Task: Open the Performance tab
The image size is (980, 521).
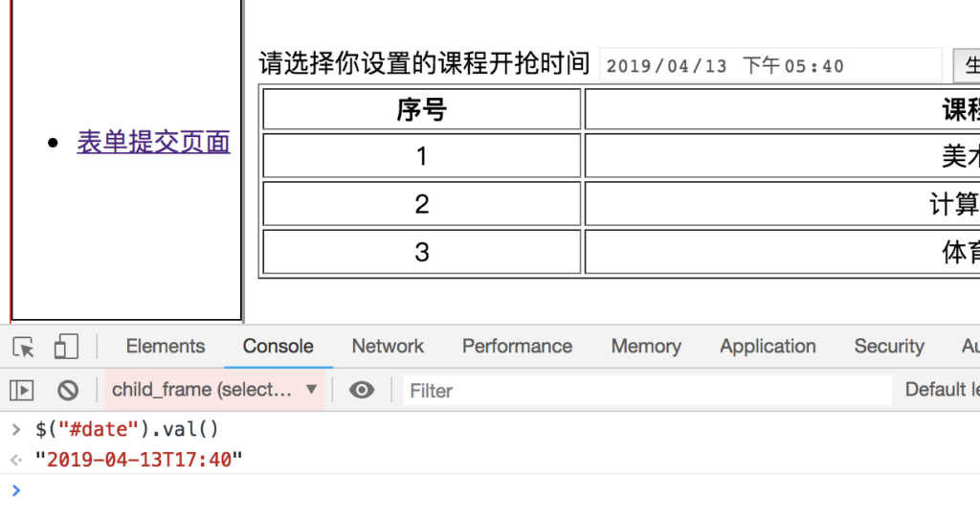Action: point(517,347)
